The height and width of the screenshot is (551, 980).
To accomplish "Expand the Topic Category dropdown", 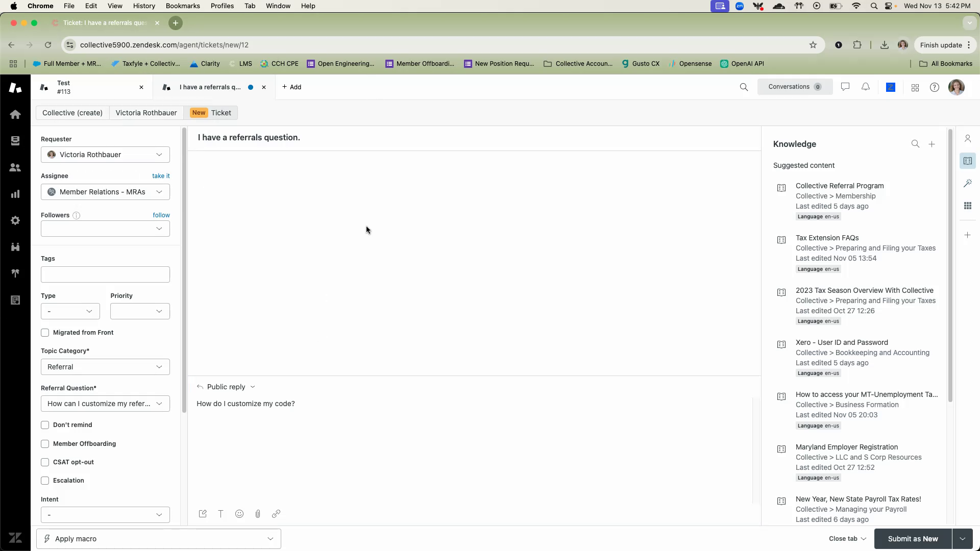I will (105, 367).
